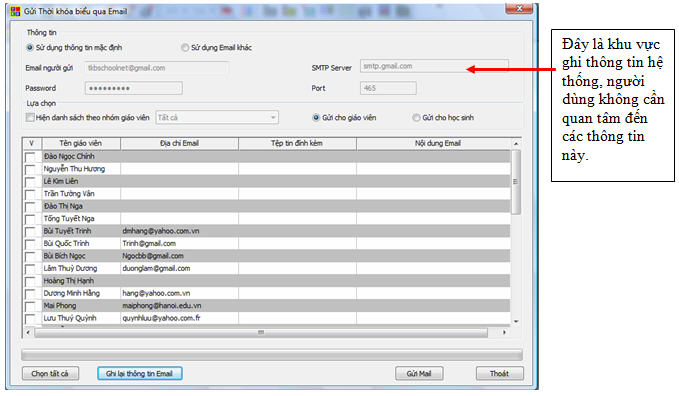This screenshot has height=396, width=679.
Task: Click the app icon in the title bar
Action: [15, 11]
